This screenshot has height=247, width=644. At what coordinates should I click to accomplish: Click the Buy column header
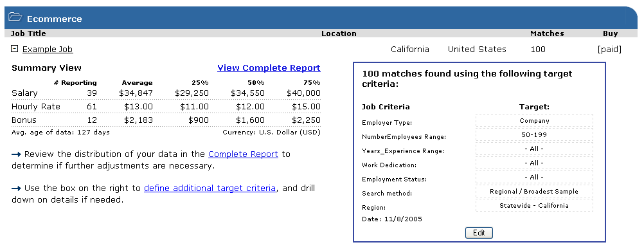pyautogui.click(x=611, y=33)
